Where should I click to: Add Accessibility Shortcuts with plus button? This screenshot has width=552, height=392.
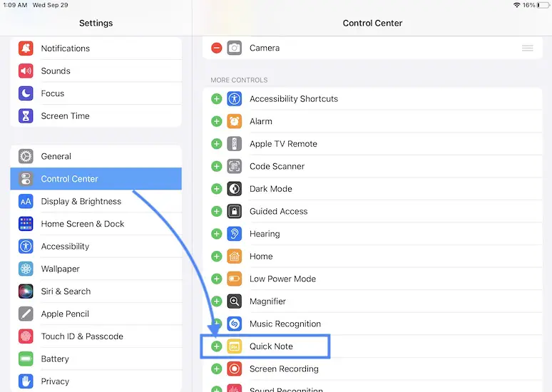coord(217,99)
